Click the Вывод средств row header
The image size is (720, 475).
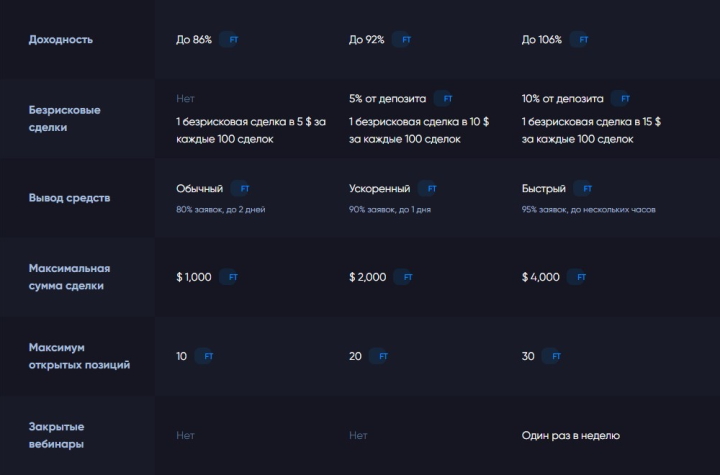pos(69,198)
